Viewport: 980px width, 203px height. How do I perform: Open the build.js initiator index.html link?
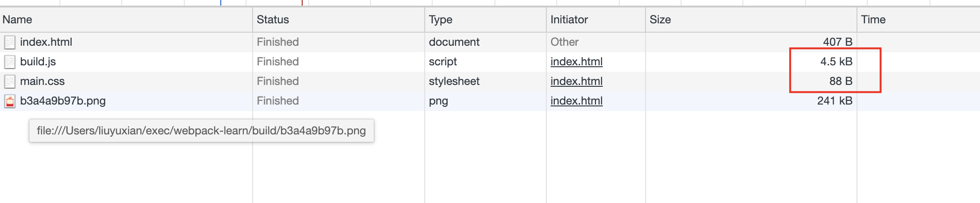[576, 62]
